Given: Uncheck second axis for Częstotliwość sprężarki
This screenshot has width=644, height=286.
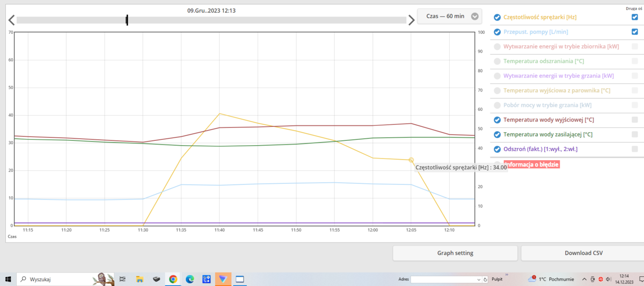Looking at the screenshot, I should 635,17.
